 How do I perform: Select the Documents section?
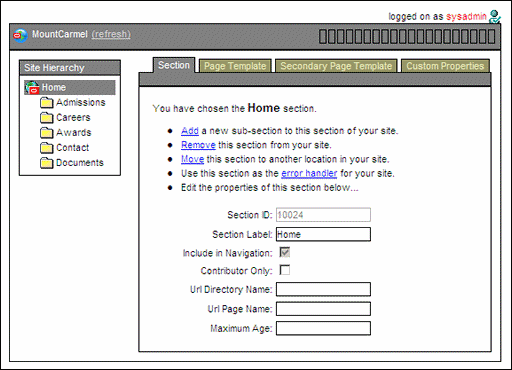pos(80,163)
